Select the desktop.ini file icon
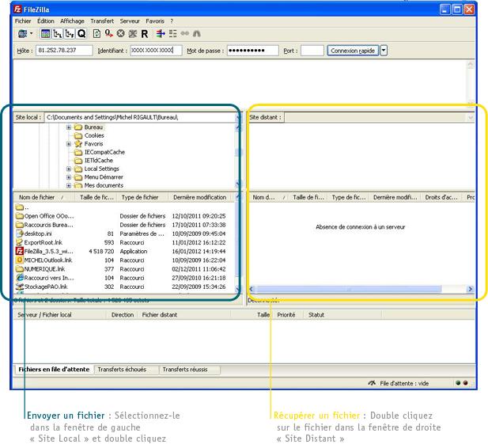Screen dimensions: 488x448 20,233
